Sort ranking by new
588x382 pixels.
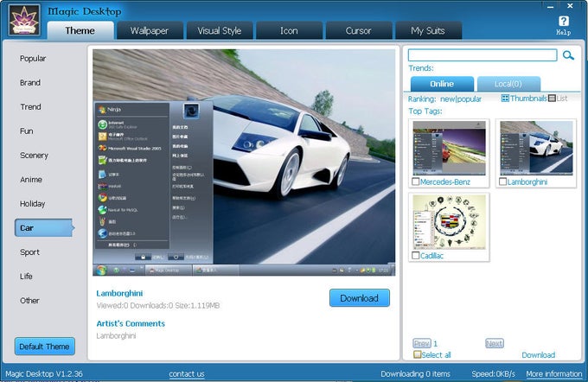[448, 99]
